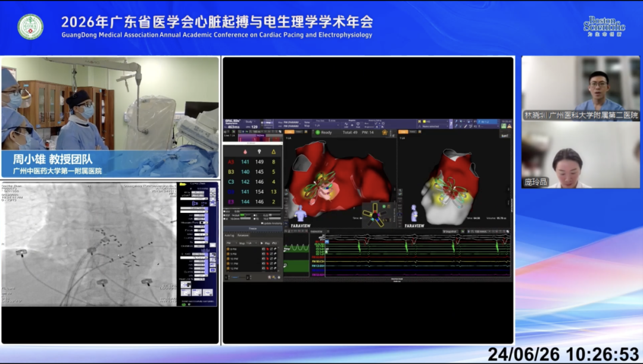Image resolution: width=643 pixels, height=364 pixels.
Task: Open the Study menu
Action: [x=250, y=121]
